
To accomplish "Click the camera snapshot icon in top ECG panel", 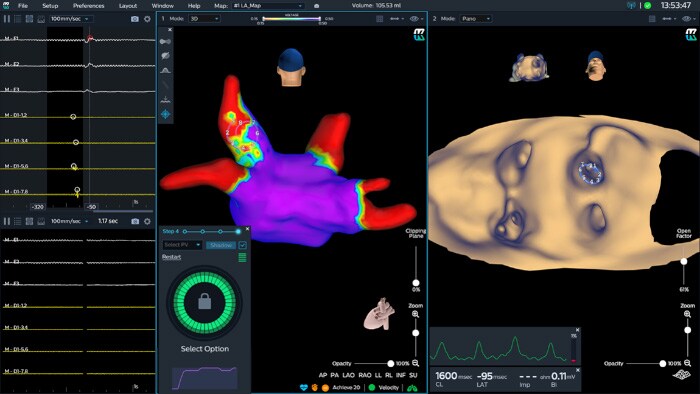I will pyautogui.click(x=135, y=19).
